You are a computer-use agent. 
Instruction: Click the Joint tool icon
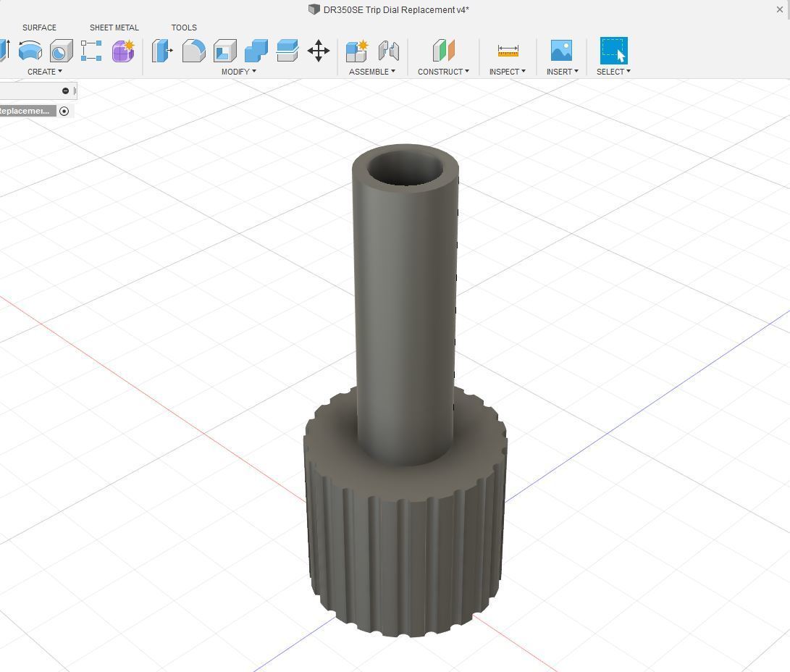(388, 51)
